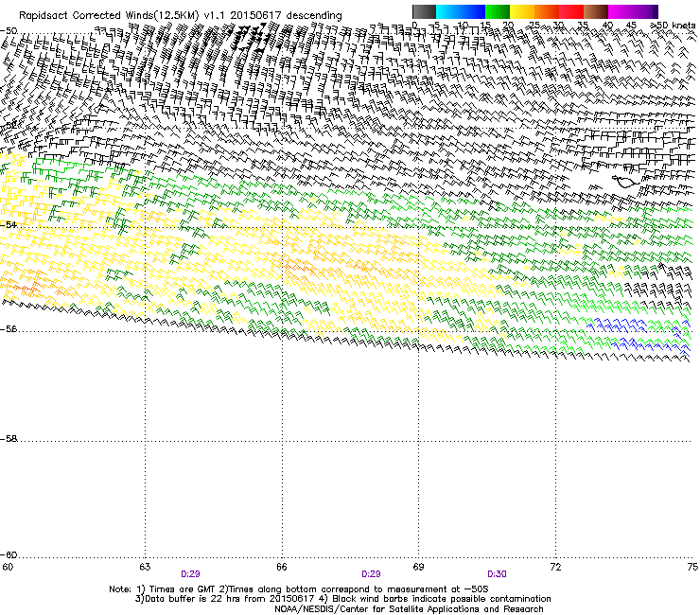
Task: Click the 63 longitude axis label
Action: tap(145, 567)
